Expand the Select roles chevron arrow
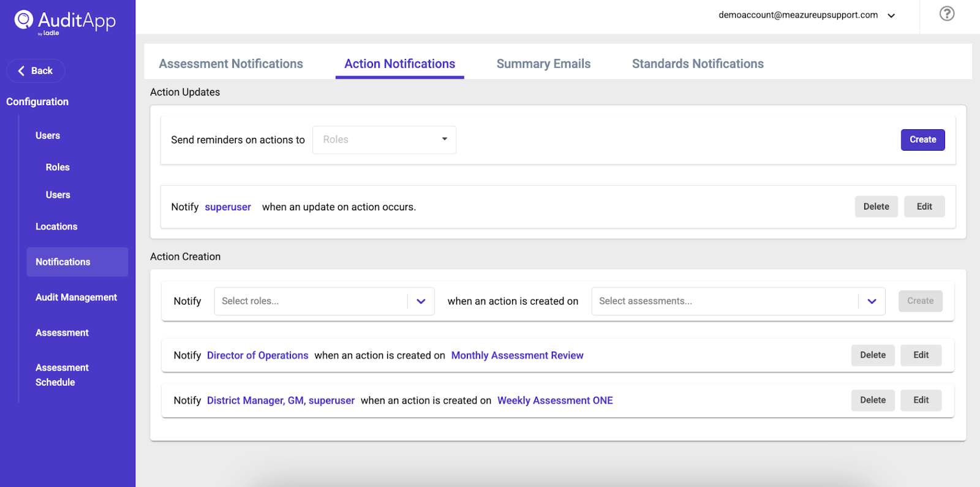The image size is (980, 487). [421, 301]
